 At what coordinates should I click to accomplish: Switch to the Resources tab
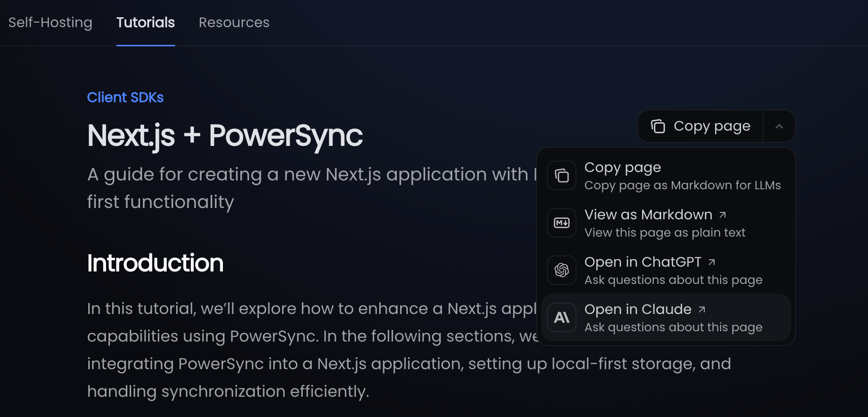234,23
